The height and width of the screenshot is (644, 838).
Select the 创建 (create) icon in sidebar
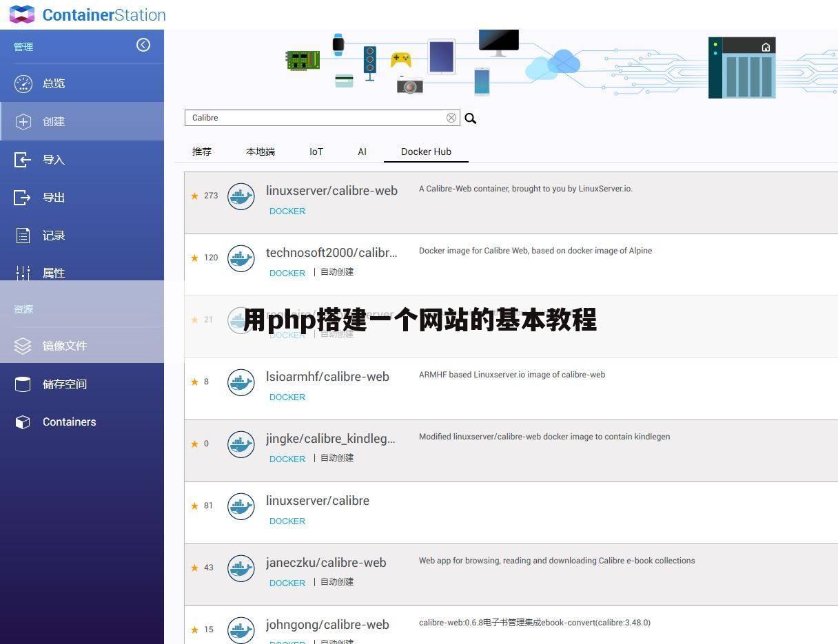pyautogui.click(x=23, y=121)
